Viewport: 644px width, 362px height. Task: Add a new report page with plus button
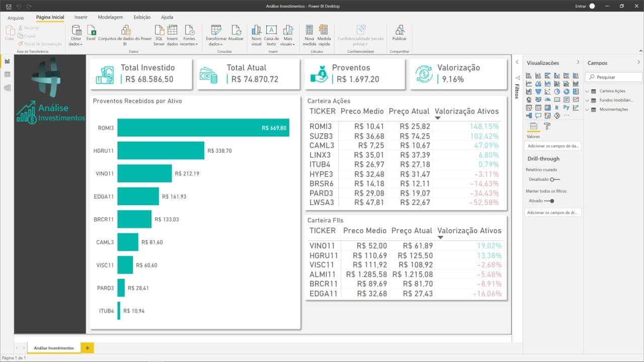(87, 348)
